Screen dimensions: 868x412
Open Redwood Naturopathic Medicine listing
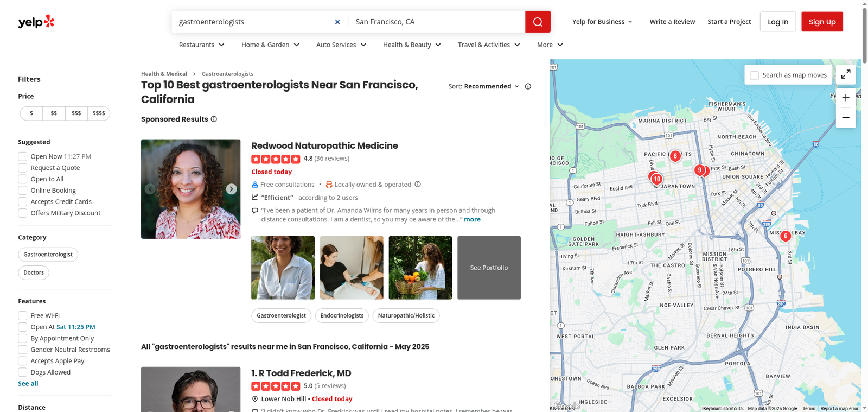coord(324,145)
